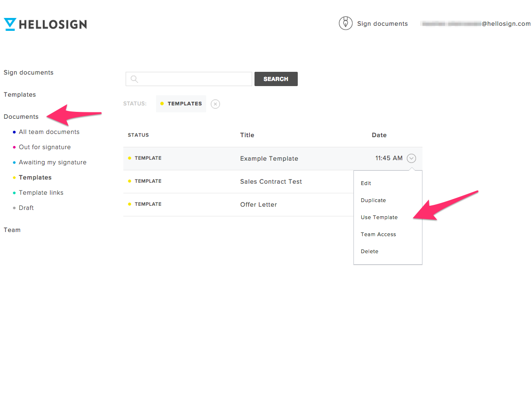The height and width of the screenshot is (418, 532).
Task: Choose Delete from the dropdown menu
Action: 370,251
